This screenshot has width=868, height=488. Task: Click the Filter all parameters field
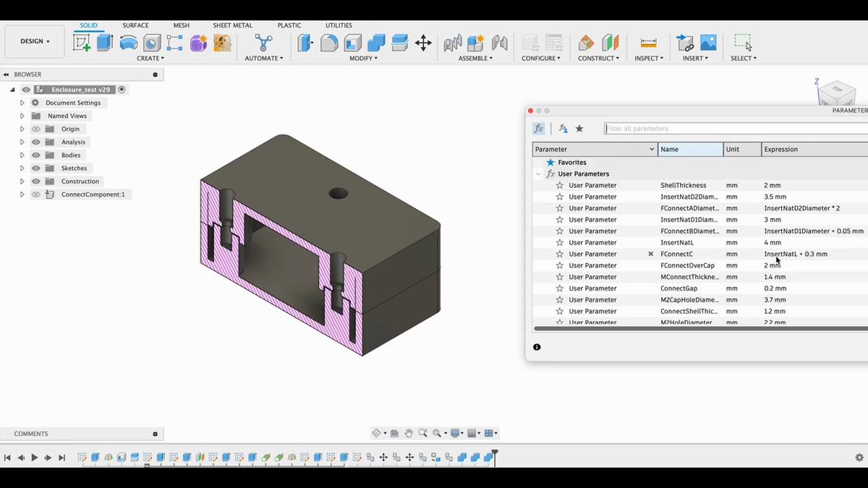click(736, 129)
